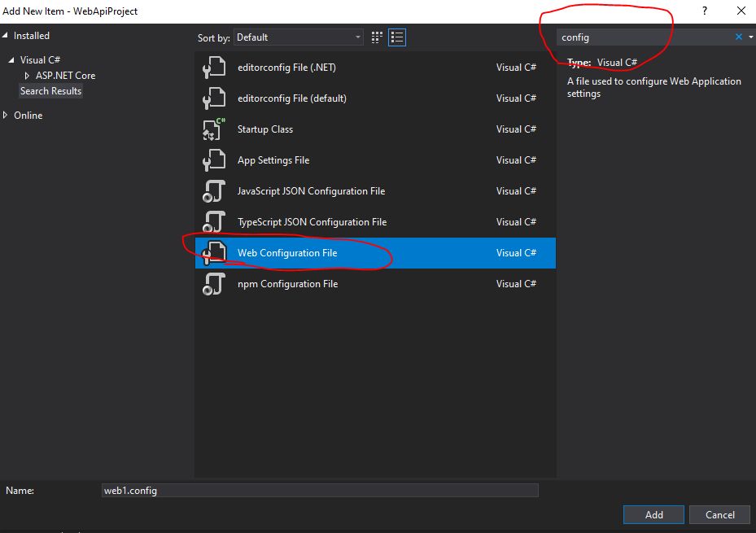
Task: Click the npm Configuration File icon
Action: [x=213, y=284]
